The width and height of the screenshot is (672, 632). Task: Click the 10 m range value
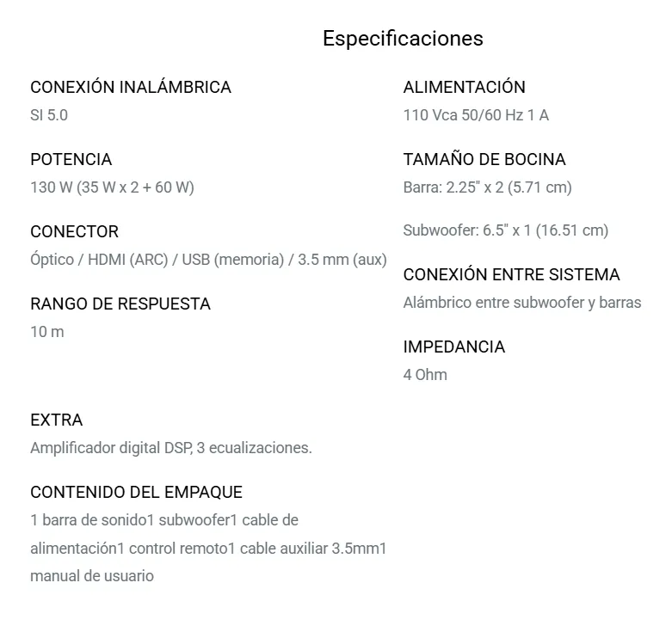pyautogui.click(x=47, y=332)
